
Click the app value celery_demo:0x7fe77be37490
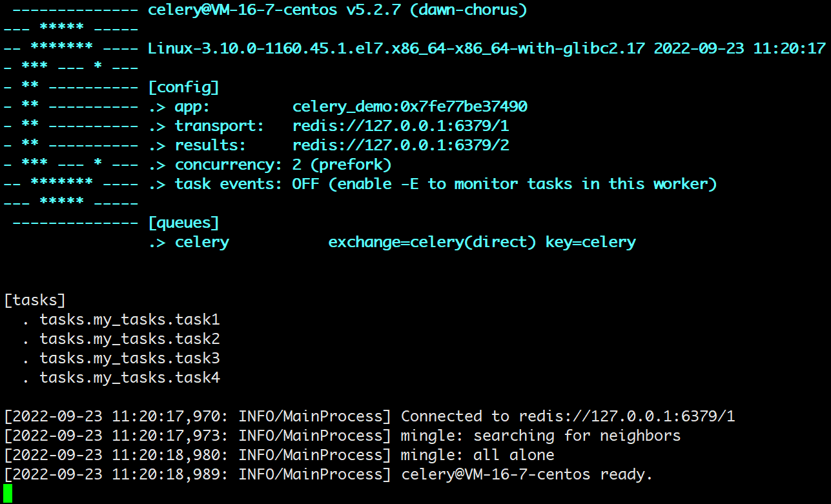410,106
